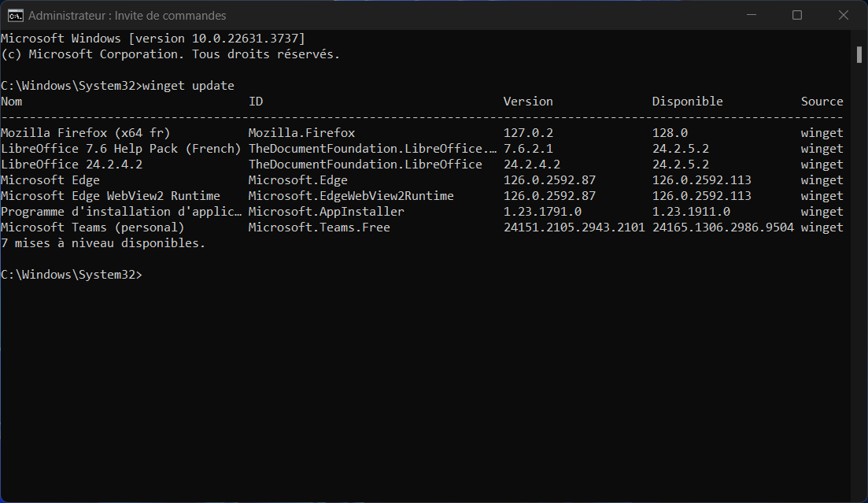
Task: Click AppInstaller available version '1.23.1911.0'
Action: [x=691, y=212]
